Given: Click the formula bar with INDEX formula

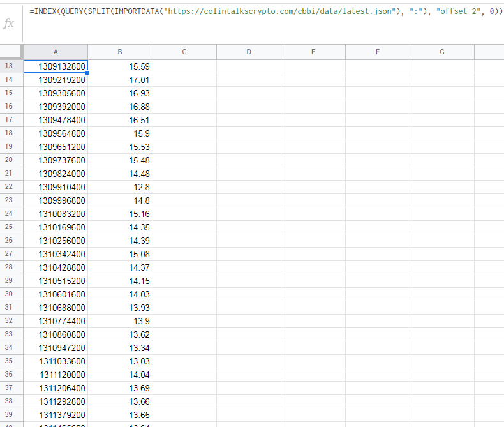Looking at the screenshot, I should tap(263, 23).
